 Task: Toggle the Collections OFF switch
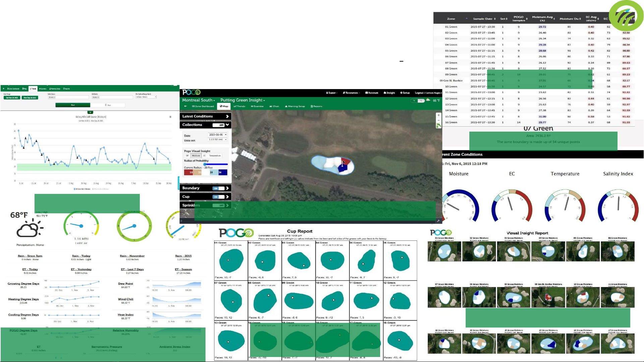[219, 125]
